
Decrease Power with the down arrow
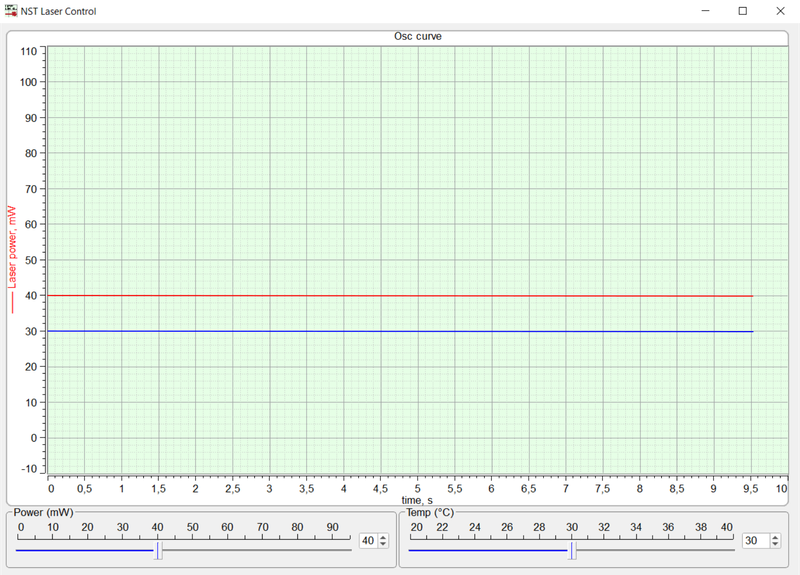coord(383,544)
